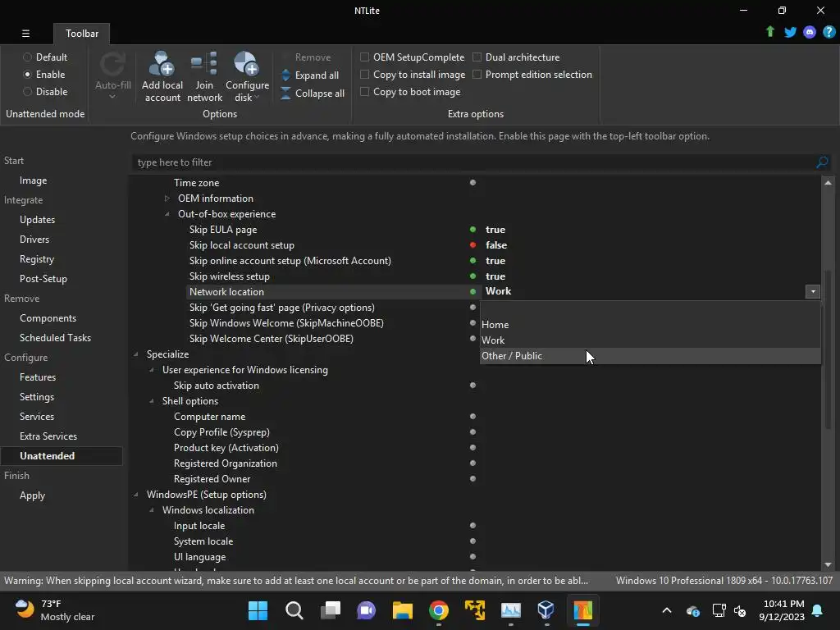This screenshot has height=630, width=840.
Task: Open Extra Services page
Action: (x=48, y=436)
